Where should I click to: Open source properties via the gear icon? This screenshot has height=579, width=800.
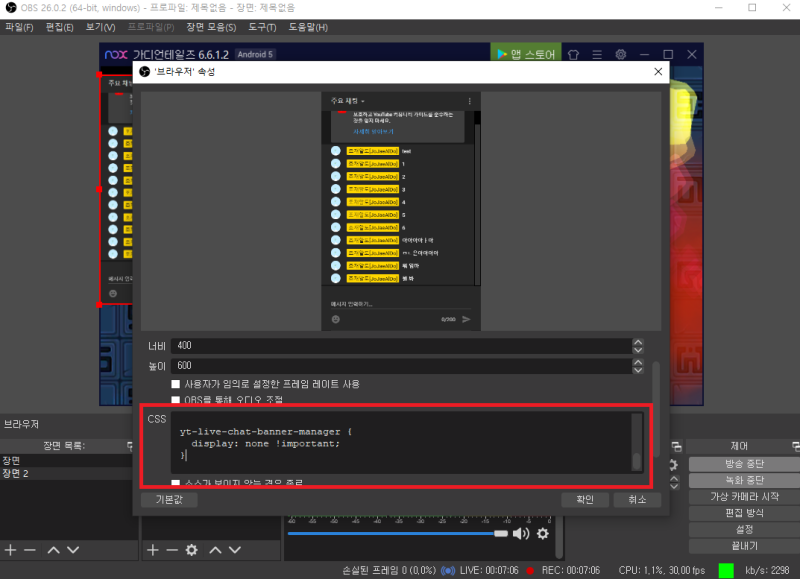coord(189,549)
